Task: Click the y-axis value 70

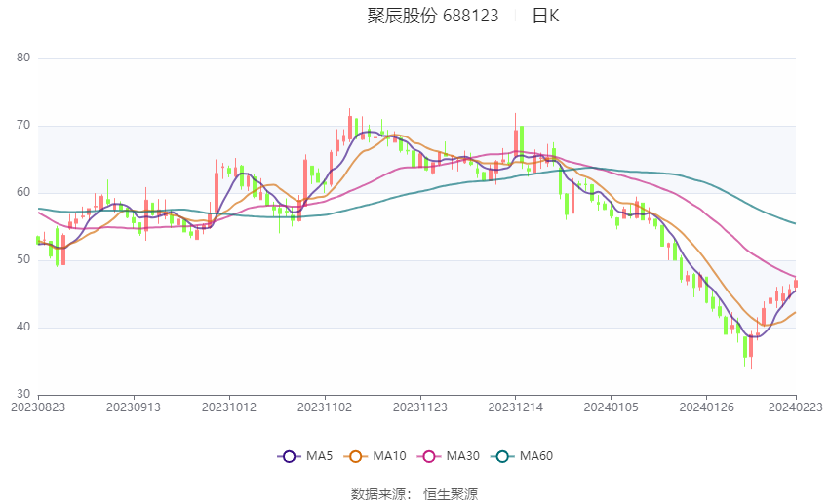Action: (23, 125)
